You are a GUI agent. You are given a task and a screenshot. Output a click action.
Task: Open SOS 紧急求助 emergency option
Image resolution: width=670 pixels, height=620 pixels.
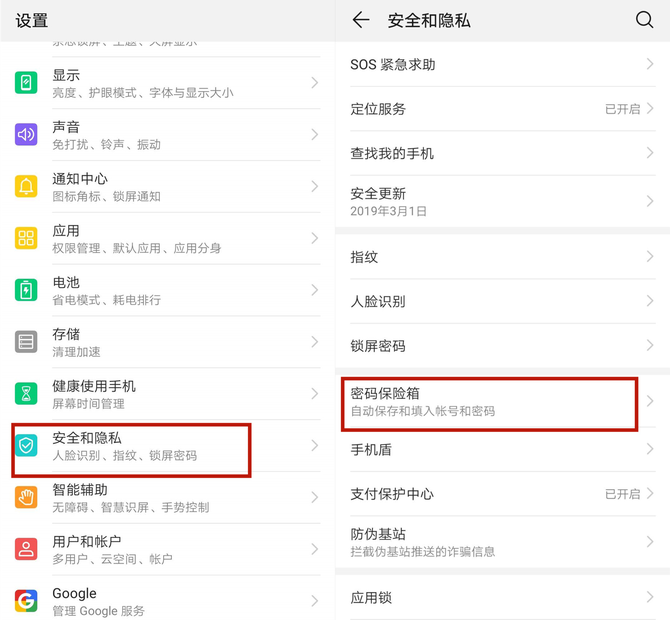coord(502,65)
